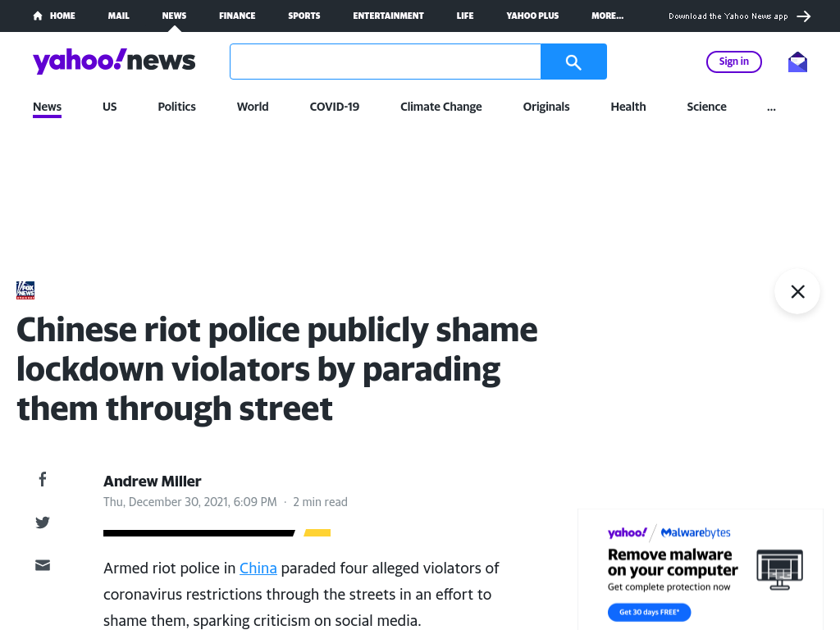
Task: Click the Yahoo News logo
Action: click(114, 61)
